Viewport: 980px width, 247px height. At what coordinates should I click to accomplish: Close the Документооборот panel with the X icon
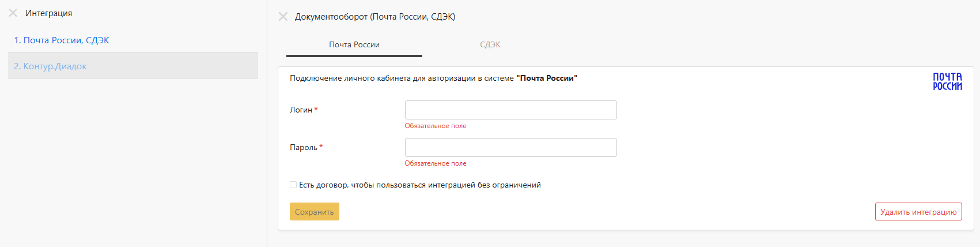click(283, 17)
